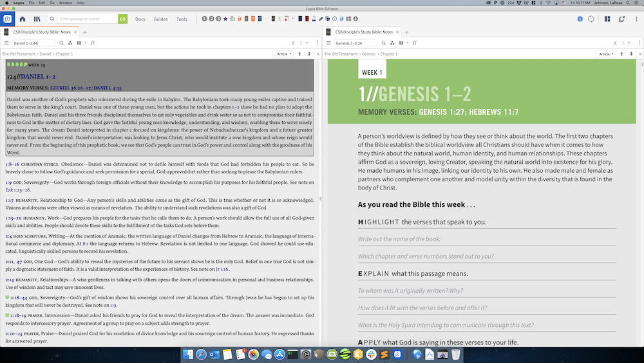Open the File menu in menu bar

(31, 3)
